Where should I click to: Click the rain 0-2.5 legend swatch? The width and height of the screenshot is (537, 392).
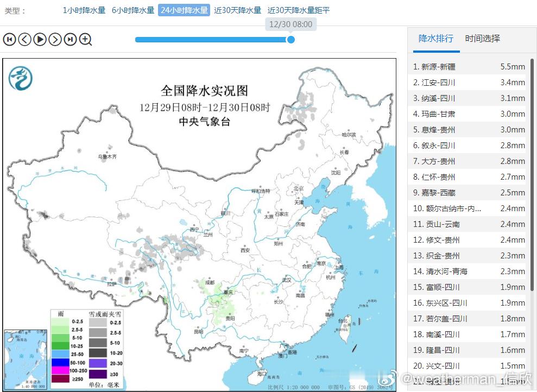60,321
